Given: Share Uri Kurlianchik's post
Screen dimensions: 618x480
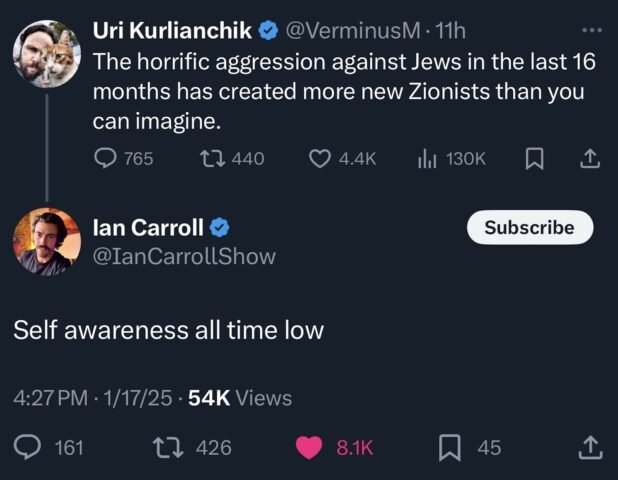Looking at the screenshot, I should 589,158.
